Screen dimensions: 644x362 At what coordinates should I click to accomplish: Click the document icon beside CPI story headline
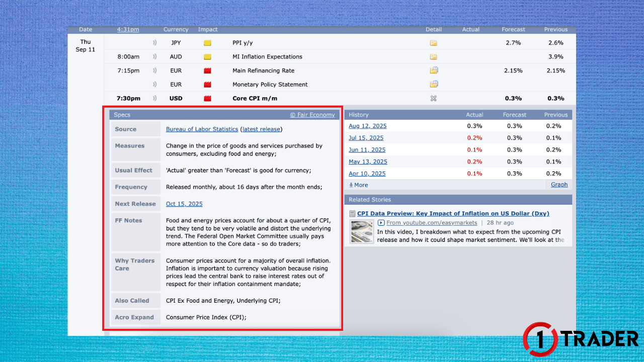pos(352,214)
